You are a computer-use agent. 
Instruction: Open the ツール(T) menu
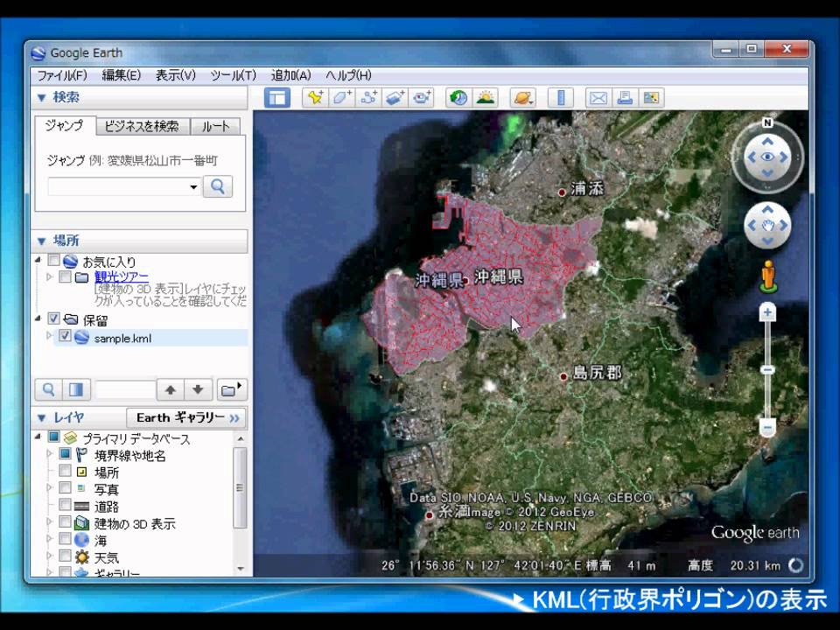[x=233, y=75]
